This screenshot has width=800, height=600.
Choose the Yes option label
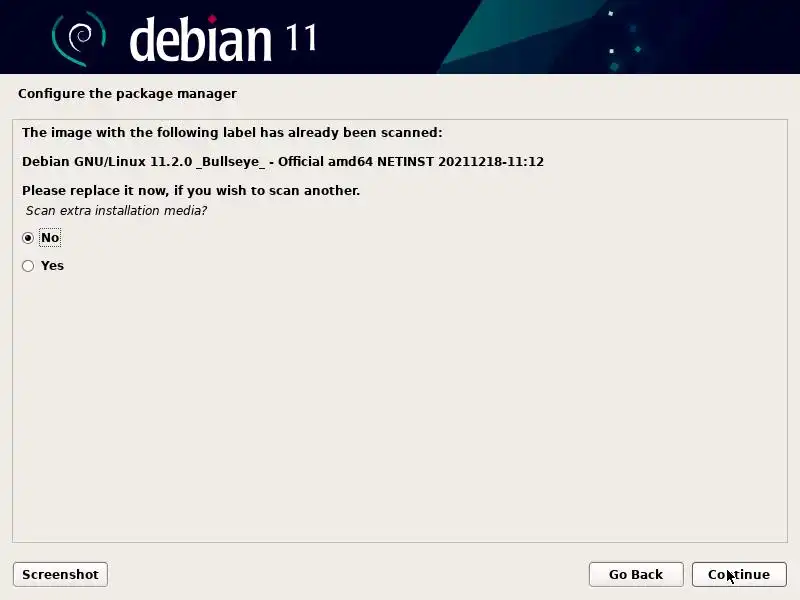pos(52,266)
